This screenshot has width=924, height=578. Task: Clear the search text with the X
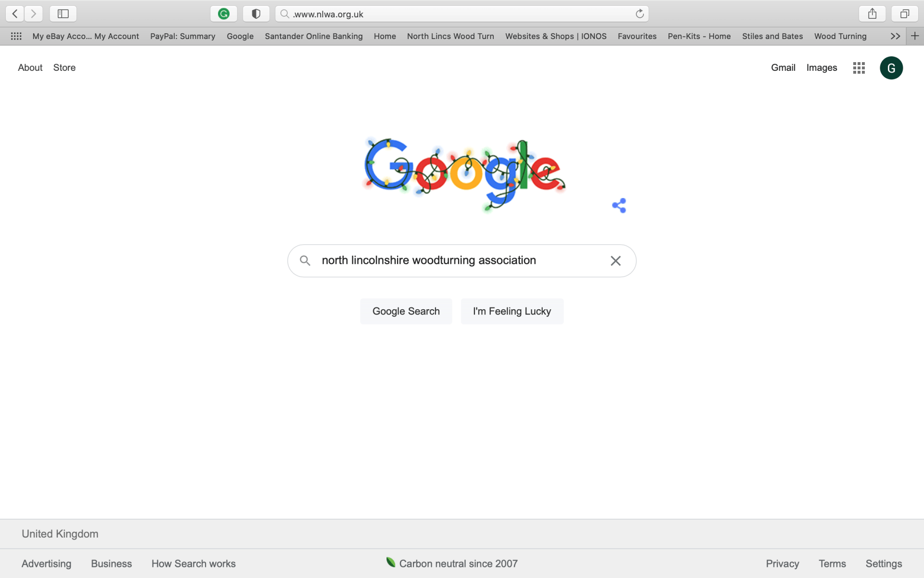point(616,261)
